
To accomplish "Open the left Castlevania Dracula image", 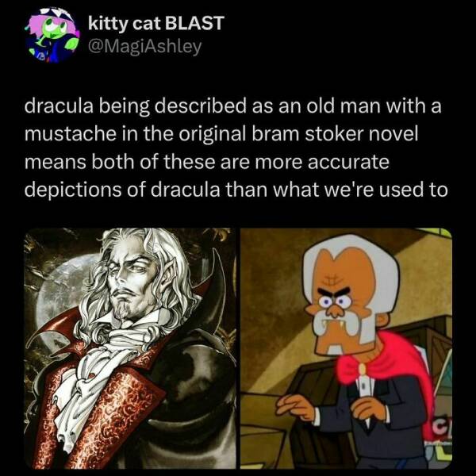I will click(x=130, y=348).
